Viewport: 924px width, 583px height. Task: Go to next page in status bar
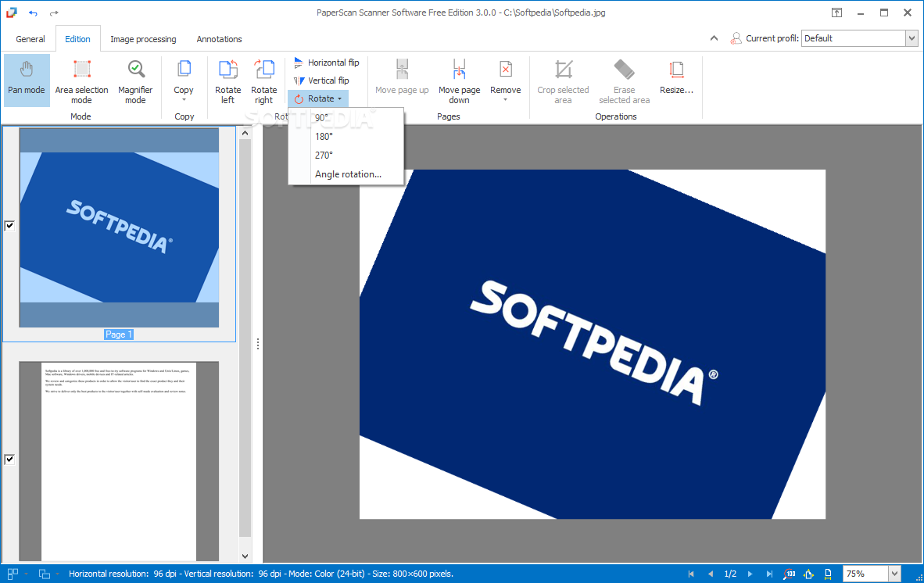[x=750, y=574]
